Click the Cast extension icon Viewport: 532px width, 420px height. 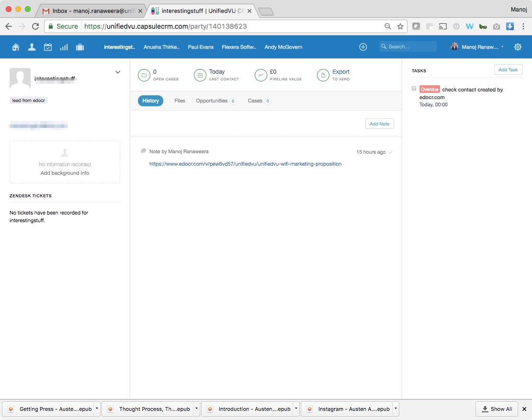tap(443, 26)
